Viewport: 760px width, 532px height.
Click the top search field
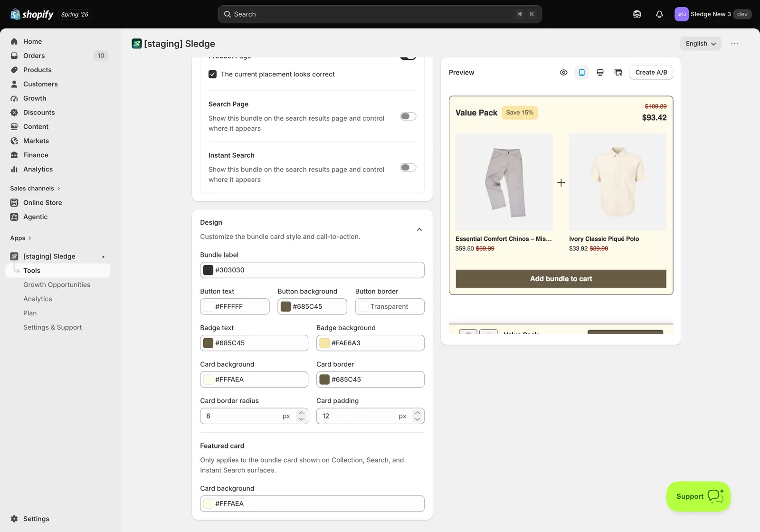380,14
